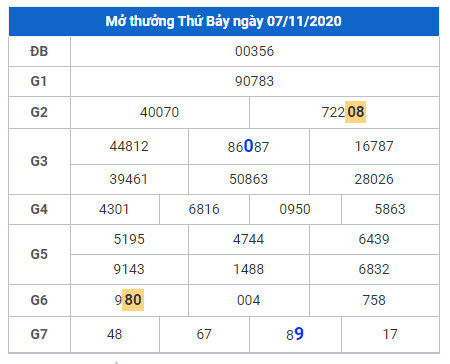Viewport: 450px width, 364px height.
Task: Click the highlighted 80 in G6 row
Action: 133,300
